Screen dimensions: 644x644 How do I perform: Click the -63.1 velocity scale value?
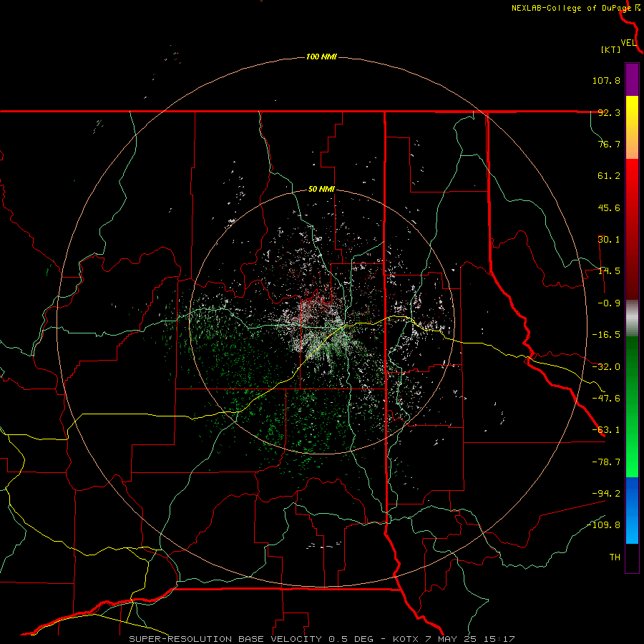pos(606,430)
